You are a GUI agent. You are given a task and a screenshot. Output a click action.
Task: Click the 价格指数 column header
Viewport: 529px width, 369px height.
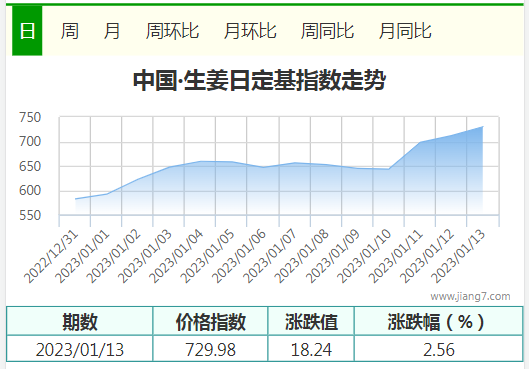211,321
